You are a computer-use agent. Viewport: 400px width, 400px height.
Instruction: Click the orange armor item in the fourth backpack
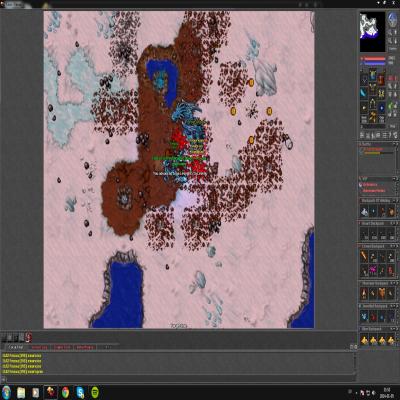(x=382, y=293)
